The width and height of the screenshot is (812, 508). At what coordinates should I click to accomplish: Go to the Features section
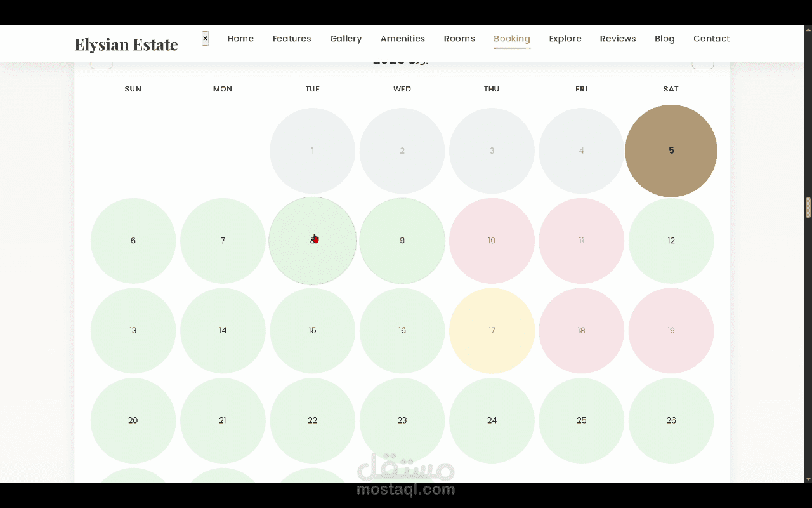tap(292, 39)
